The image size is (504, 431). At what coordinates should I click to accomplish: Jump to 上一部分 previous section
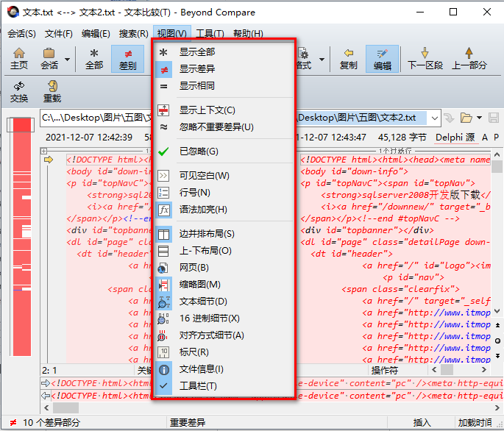[x=469, y=59]
